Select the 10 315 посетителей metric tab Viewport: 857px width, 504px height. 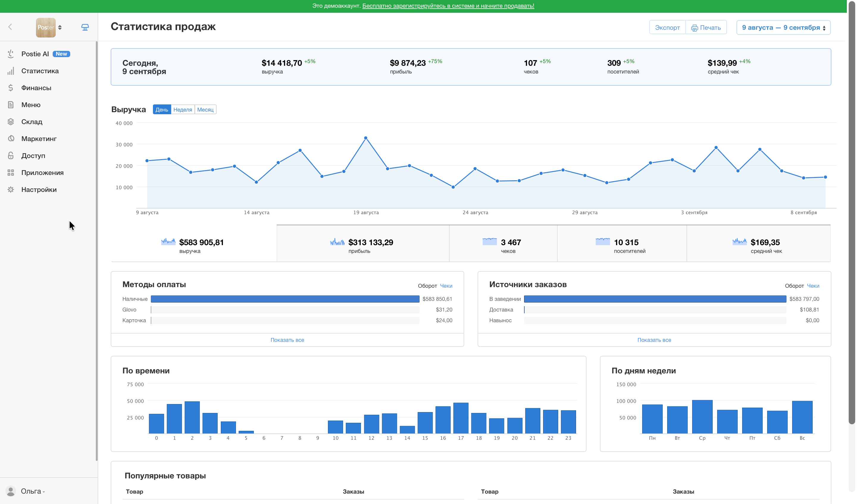622,243
